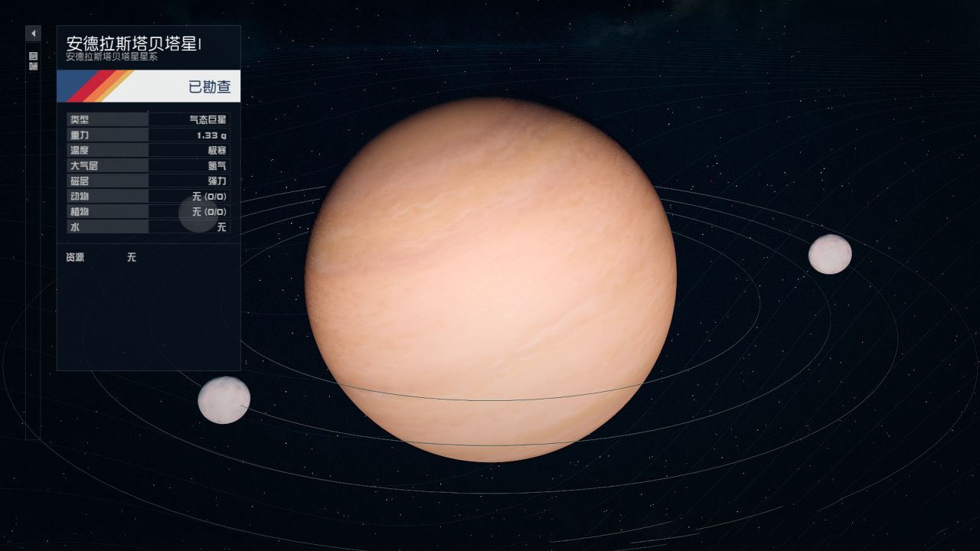
Task: Select the gas giant planet
Action: (x=490, y=279)
